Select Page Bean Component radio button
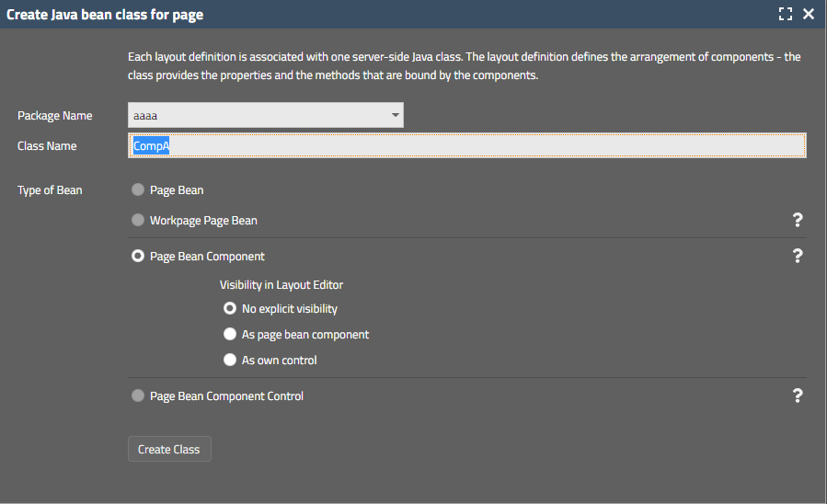Viewport: 827px width, 504px height. pyautogui.click(x=138, y=257)
